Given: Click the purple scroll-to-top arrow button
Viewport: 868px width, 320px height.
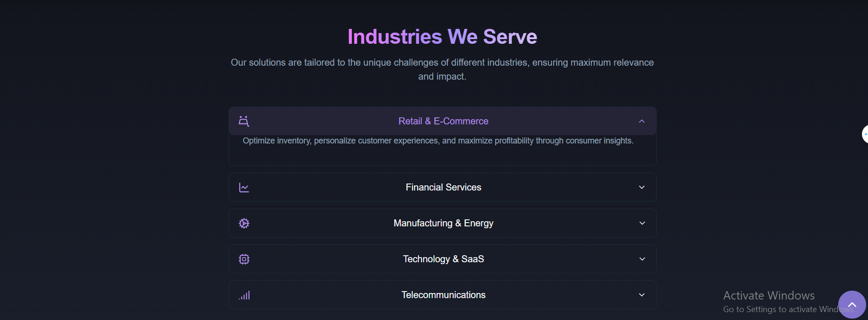Looking at the screenshot, I should click(852, 305).
